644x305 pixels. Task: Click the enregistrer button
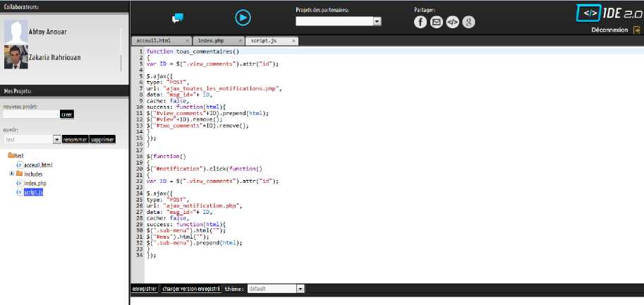[x=145, y=289]
